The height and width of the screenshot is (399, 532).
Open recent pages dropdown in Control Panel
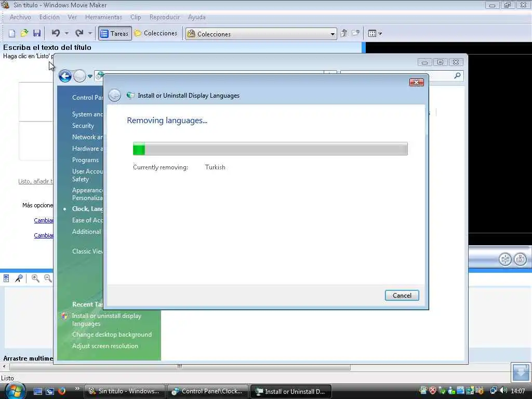[90, 76]
